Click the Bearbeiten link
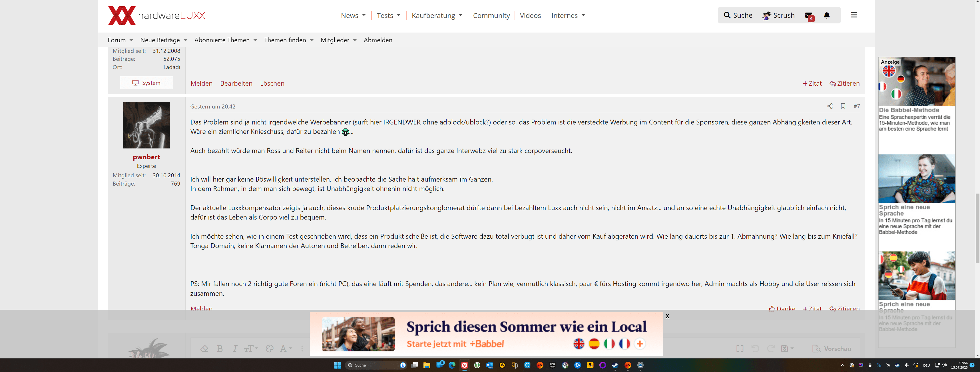Screen dimensions: 980x372 tap(236, 83)
